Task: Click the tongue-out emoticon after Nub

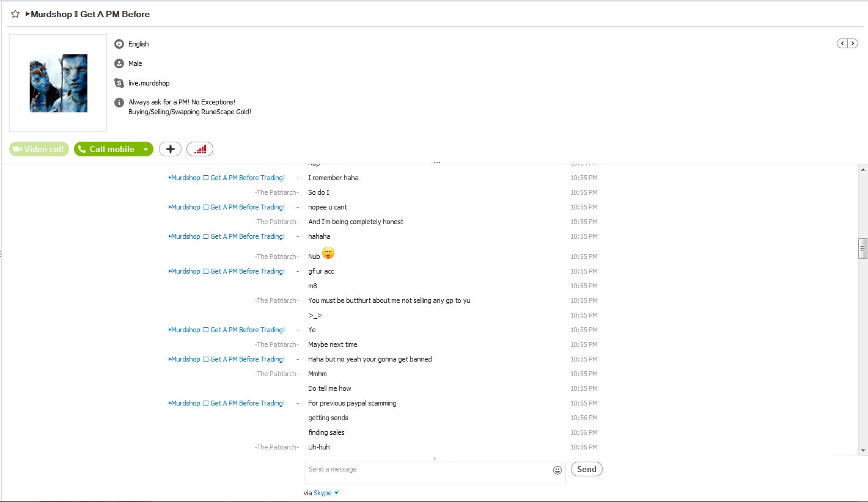Action: (x=328, y=253)
